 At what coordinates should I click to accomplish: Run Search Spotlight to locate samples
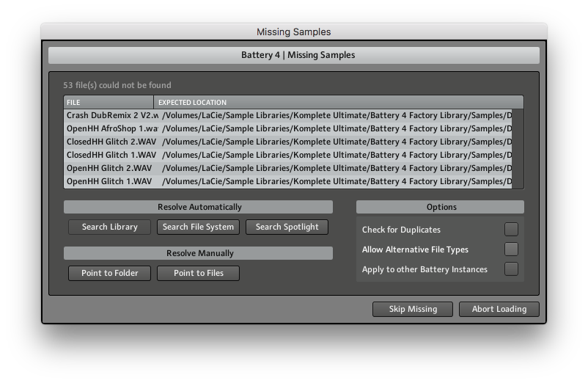pos(287,227)
